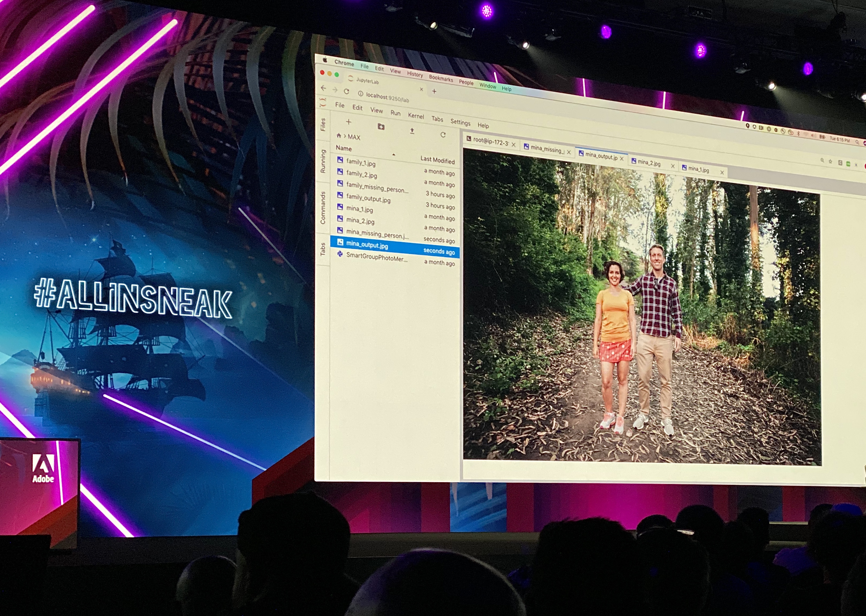
Task: Open a new Chrome tab
Action: pos(434,91)
